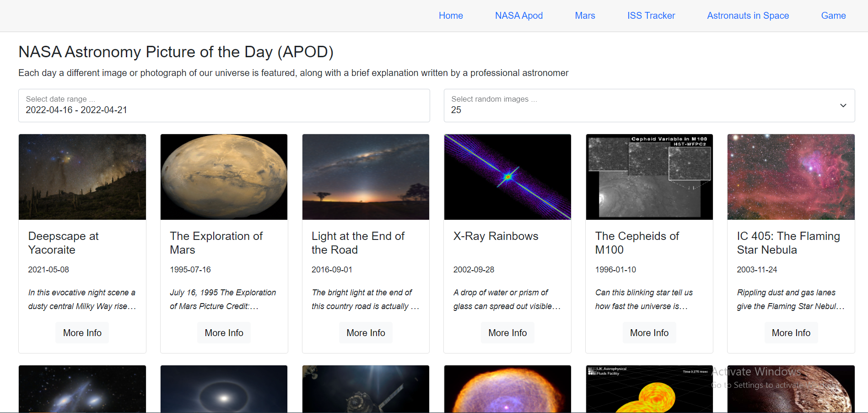The width and height of the screenshot is (868, 413).
Task: Open the ISS Tracker nav link
Action: 651,16
